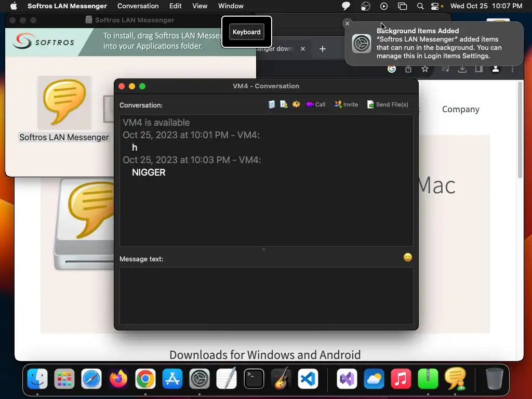
Task: Open Stage Manager windows icon in menu bar
Action: coord(402,6)
